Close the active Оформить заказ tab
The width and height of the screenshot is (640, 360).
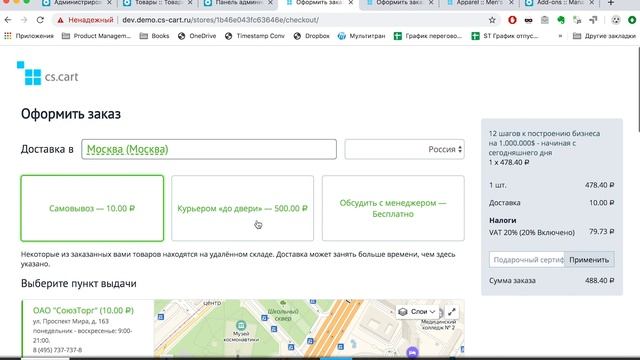[351, 3]
